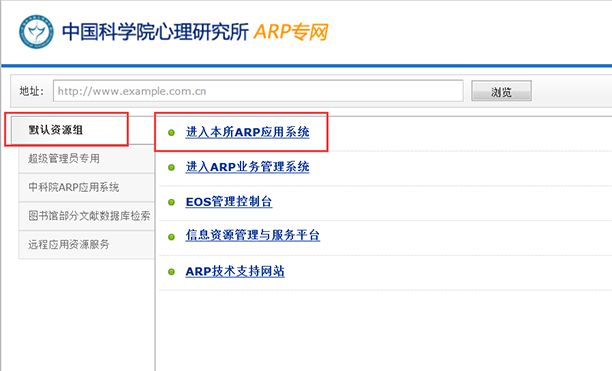
Task: Click green bullet beside EOS管理控制台
Action: (171, 202)
